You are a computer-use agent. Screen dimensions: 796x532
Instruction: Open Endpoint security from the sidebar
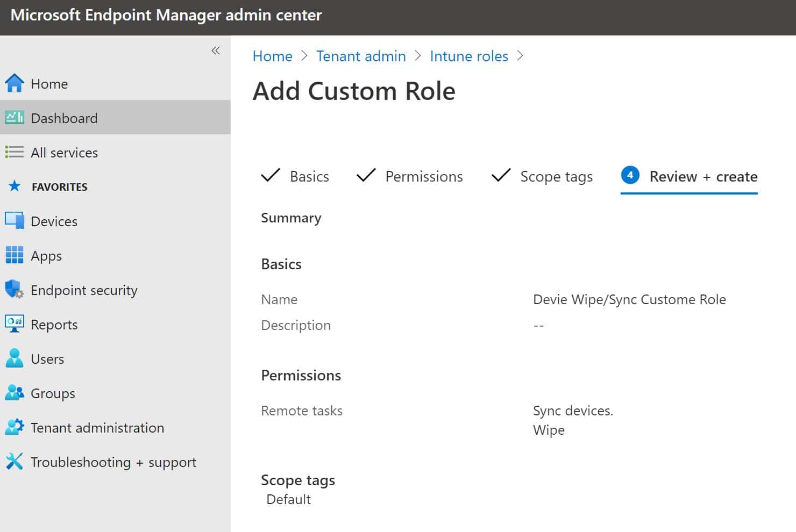[x=84, y=290]
